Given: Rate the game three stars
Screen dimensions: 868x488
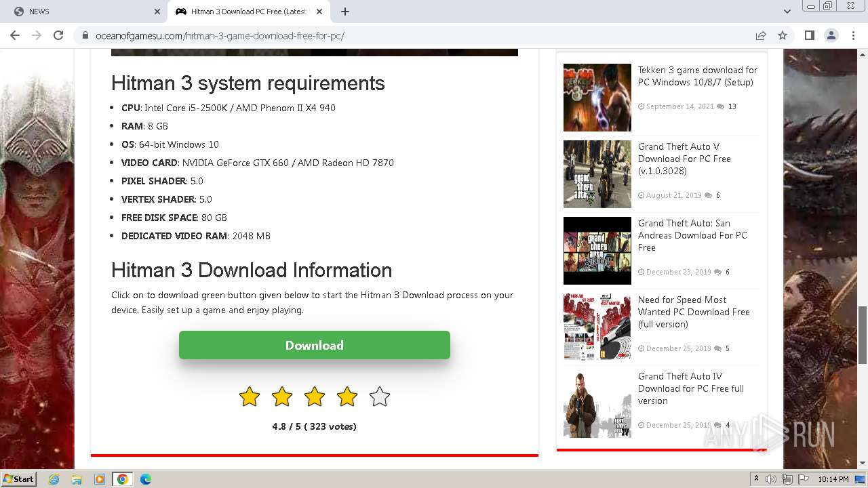Looking at the screenshot, I should [x=315, y=396].
